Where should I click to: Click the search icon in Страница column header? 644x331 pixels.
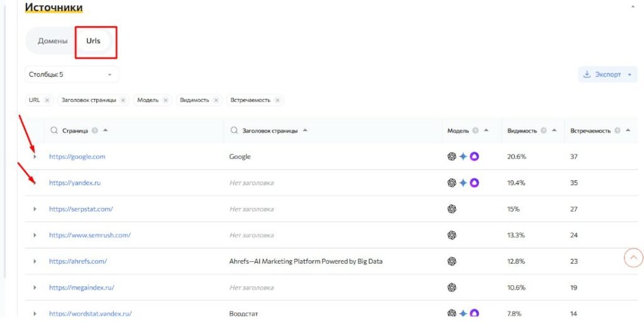54,131
